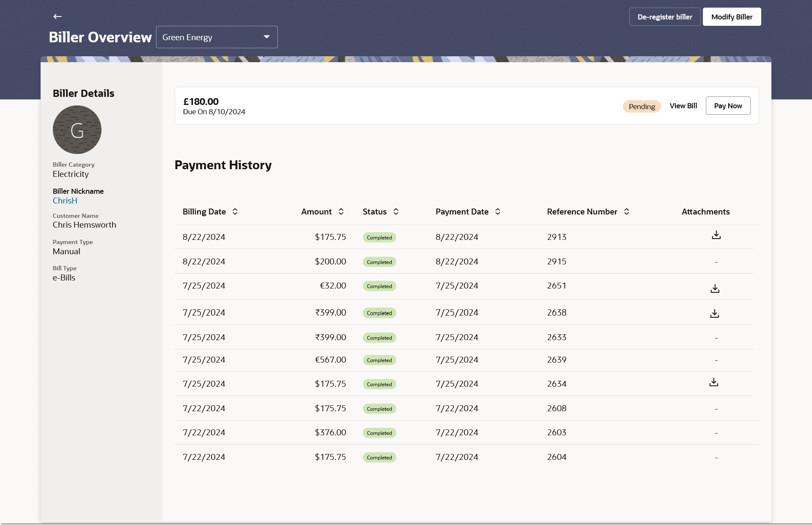
Task: Click the De-register biller button
Action: [x=664, y=17]
